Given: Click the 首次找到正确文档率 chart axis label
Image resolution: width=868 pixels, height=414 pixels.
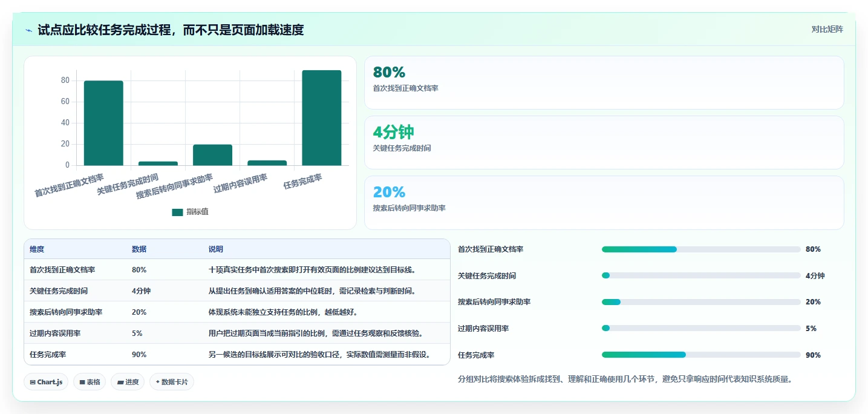Looking at the screenshot, I should (69, 185).
